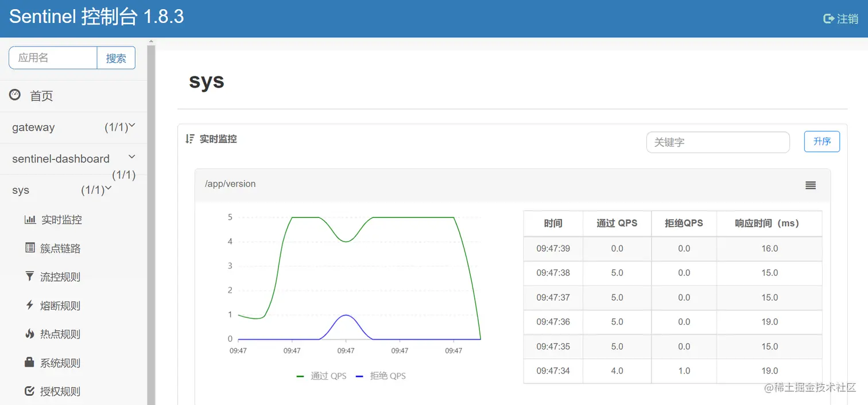Click the /app/version resource title
The image size is (868, 405).
230,184
